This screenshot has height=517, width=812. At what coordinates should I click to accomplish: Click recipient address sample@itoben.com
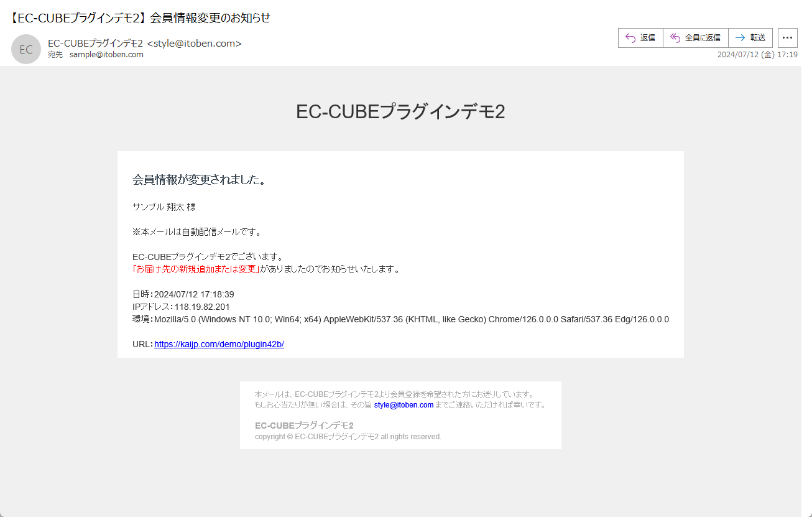(x=106, y=55)
